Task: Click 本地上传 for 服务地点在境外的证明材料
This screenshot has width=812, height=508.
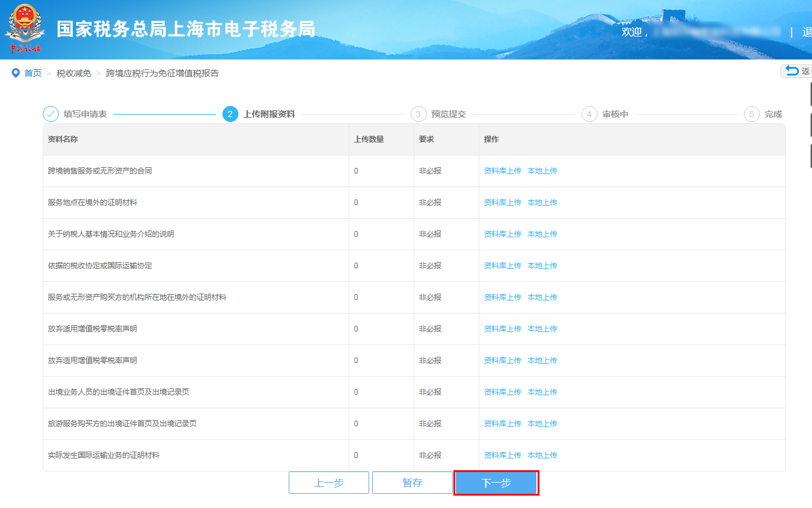Action: pos(543,202)
